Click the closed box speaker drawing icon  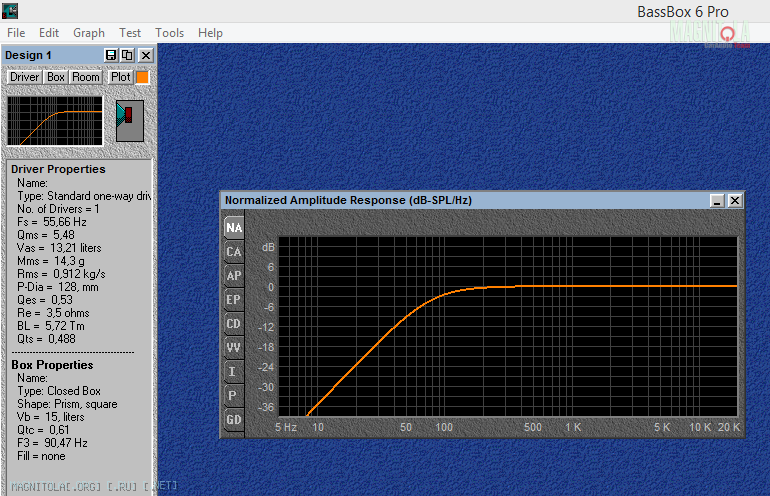coord(130,121)
